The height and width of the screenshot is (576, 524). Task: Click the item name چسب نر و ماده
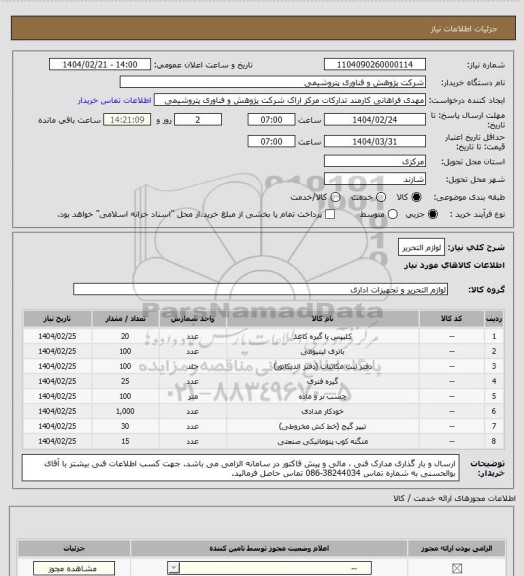click(x=322, y=397)
